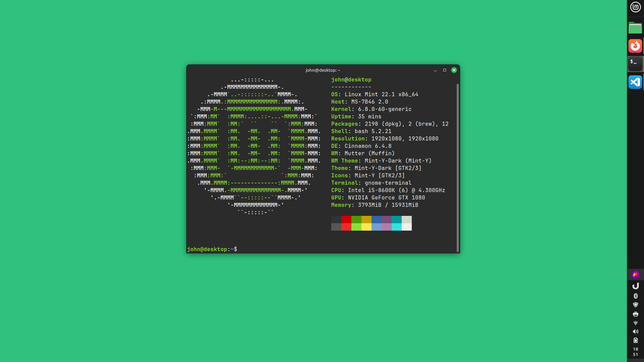Click the 'DE: Cinnamon 6.4.8' line
The width and height of the screenshot is (644, 362).
coord(361,146)
